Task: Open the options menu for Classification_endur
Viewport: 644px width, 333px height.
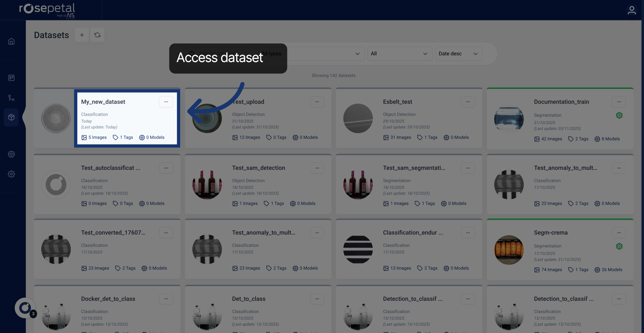Action: [468, 232]
